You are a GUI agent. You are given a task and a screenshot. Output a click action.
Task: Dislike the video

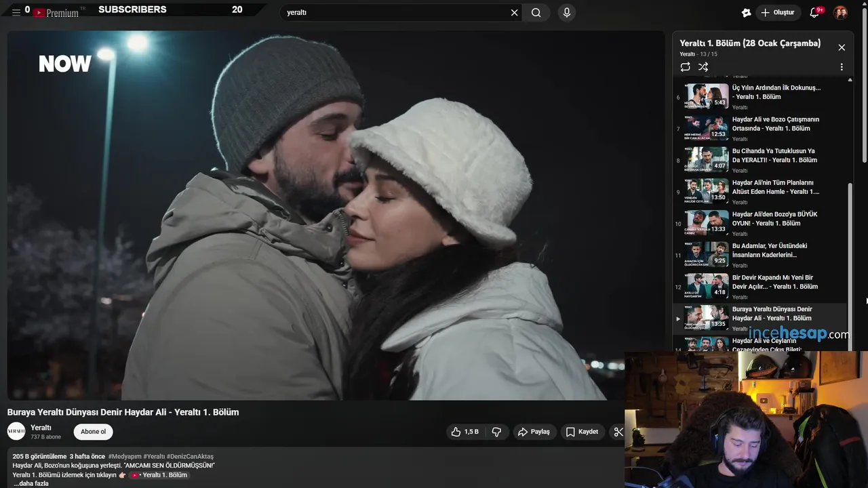coord(496,432)
